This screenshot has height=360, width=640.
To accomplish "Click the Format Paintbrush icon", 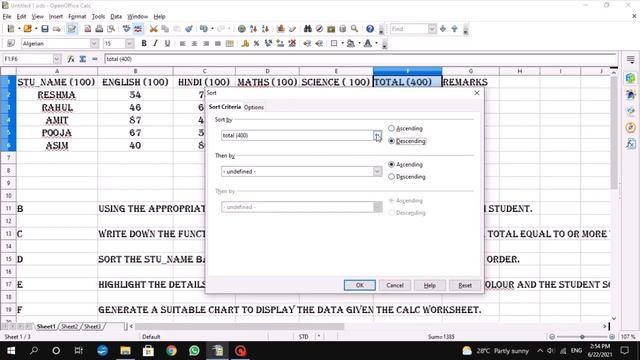I will (189, 29).
